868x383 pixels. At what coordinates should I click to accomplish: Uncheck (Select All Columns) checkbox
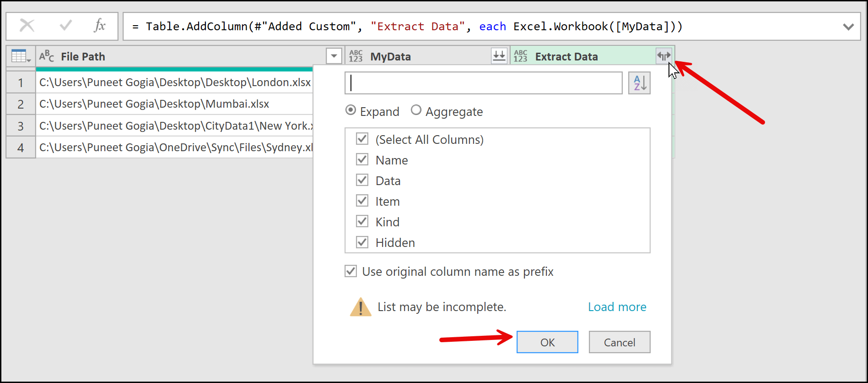[x=362, y=139]
